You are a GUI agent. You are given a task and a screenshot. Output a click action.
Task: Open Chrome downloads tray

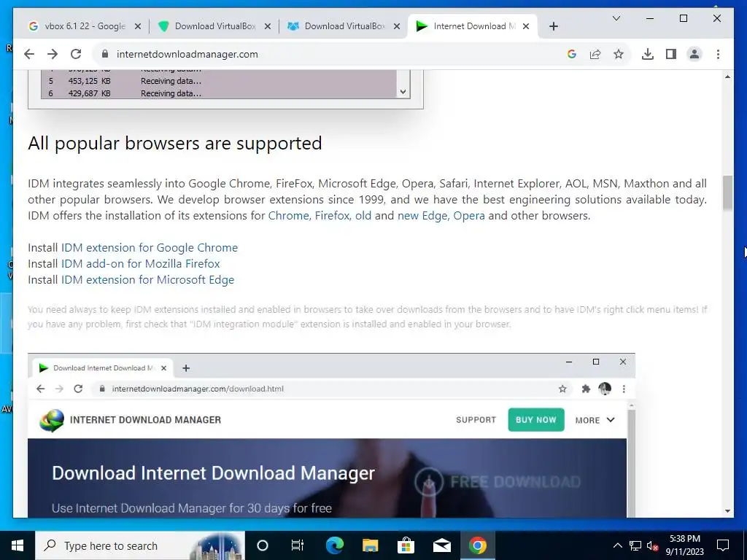[x=648, y=54]
